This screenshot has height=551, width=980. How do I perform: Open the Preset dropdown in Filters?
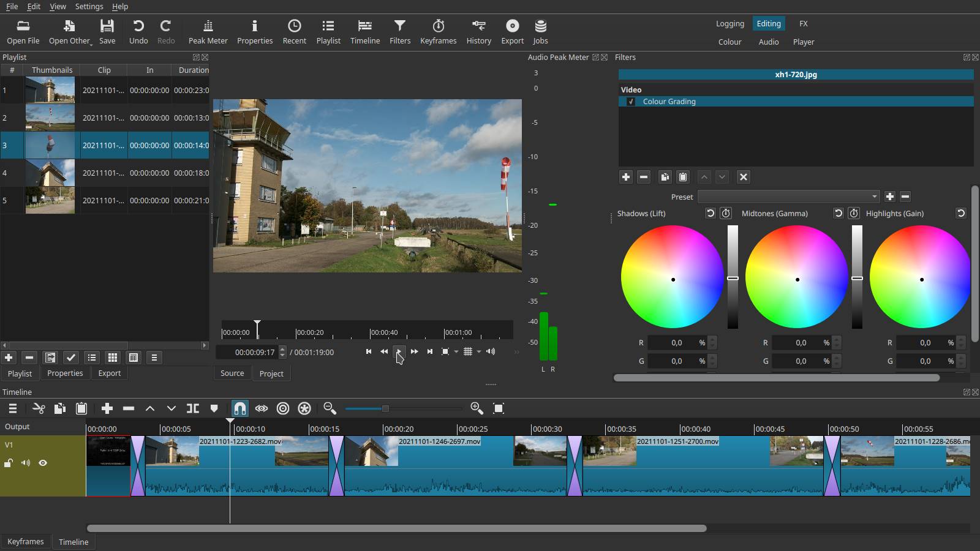click(789, 197)
